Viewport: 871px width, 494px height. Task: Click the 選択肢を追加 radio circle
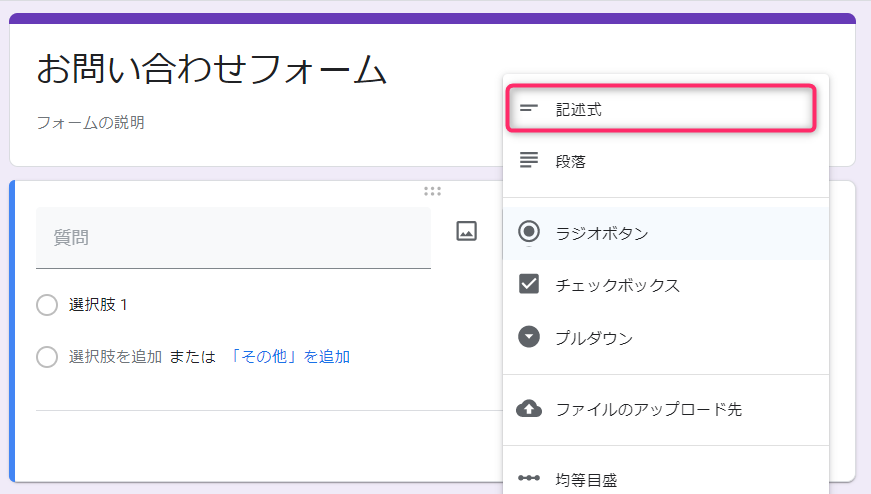pyautogui.click(x=47, y=357)
